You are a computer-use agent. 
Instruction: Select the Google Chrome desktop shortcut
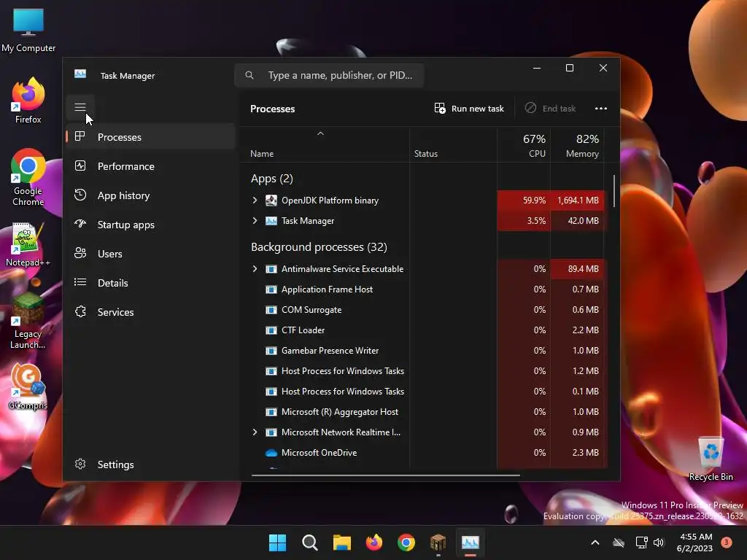28,178
